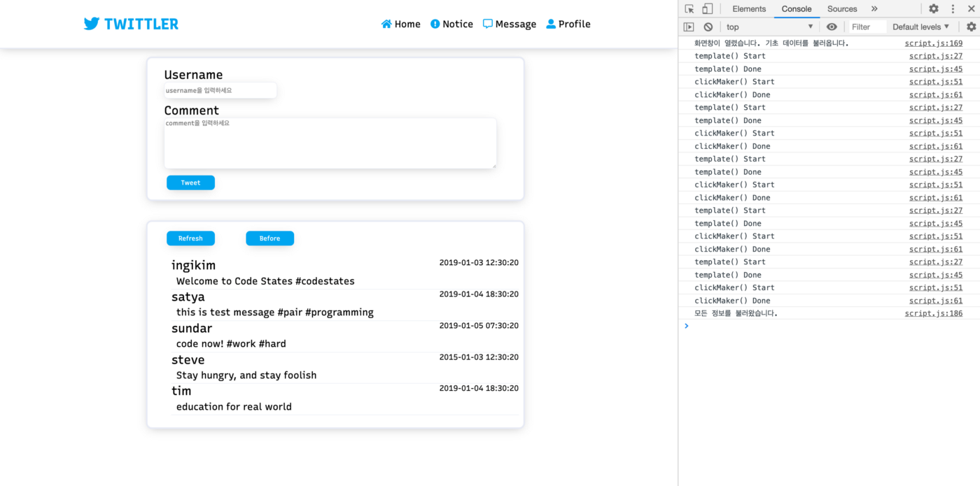Click username satya in tweet list
980x486 pixels.
[x=188, y=297]
